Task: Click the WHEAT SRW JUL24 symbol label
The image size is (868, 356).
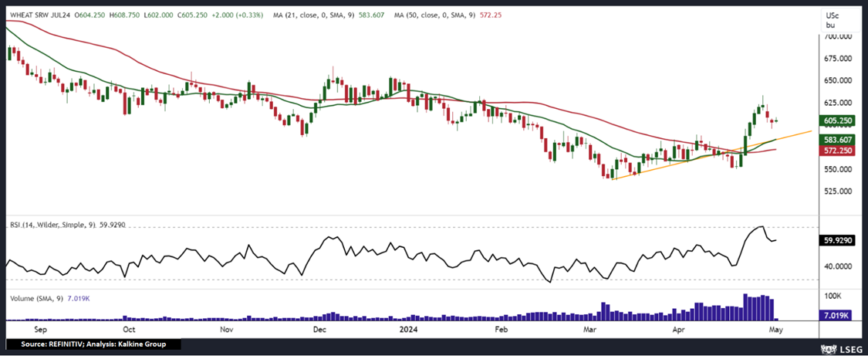Action: coord(41,15)
